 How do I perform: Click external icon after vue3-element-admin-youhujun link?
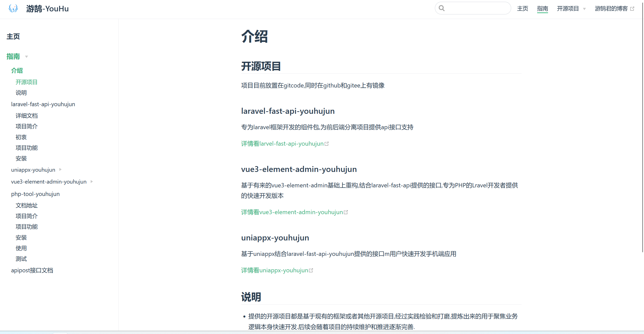click(x=346, y=212)
